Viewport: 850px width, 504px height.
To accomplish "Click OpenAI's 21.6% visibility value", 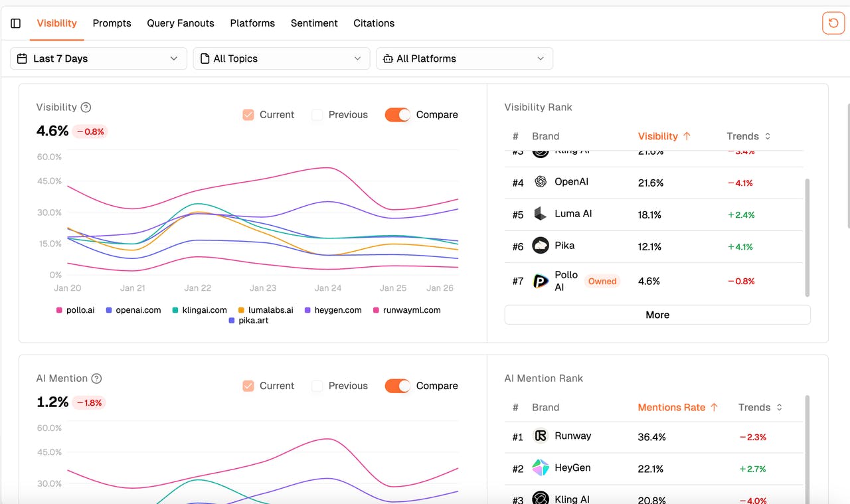I will [x=651, y=183].
